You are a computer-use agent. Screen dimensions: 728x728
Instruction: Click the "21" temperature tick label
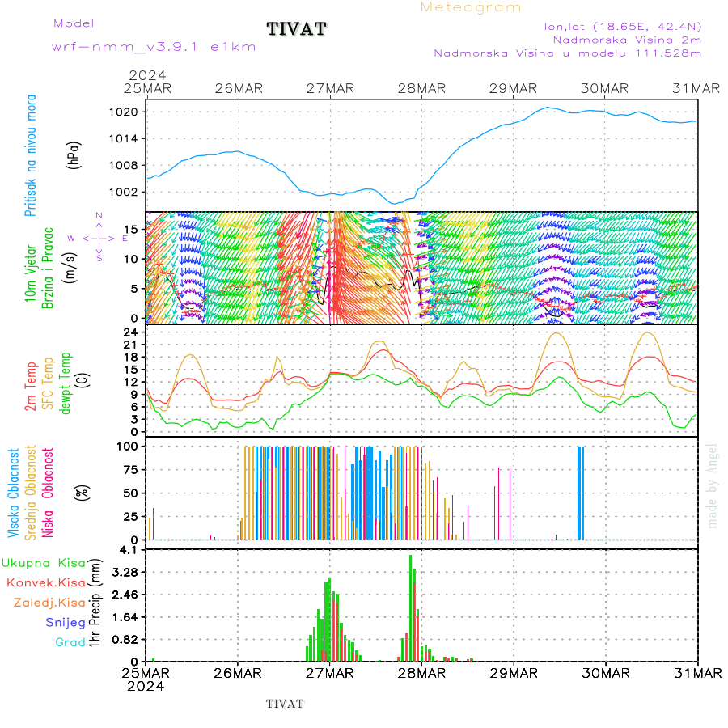pos(131,345)
